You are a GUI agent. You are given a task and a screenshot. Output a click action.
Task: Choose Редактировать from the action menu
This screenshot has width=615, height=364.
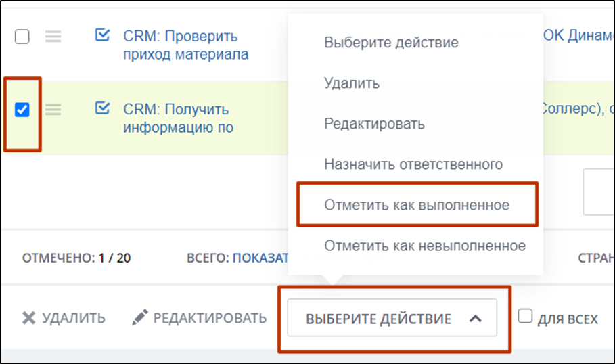click(x=374, y=124)
